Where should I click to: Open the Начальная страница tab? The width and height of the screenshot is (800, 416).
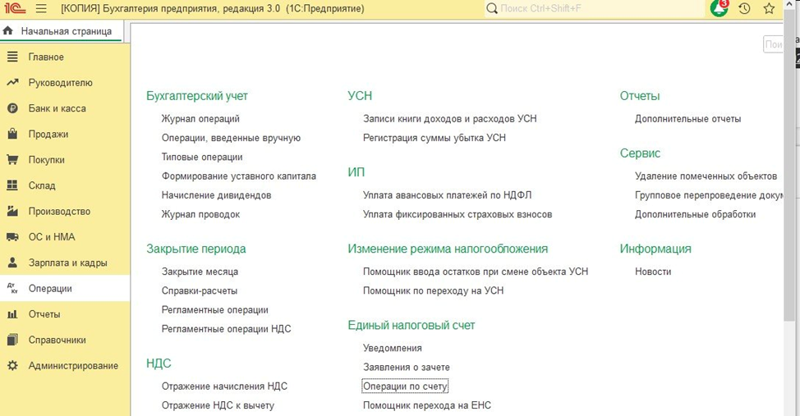click(62, 31)
